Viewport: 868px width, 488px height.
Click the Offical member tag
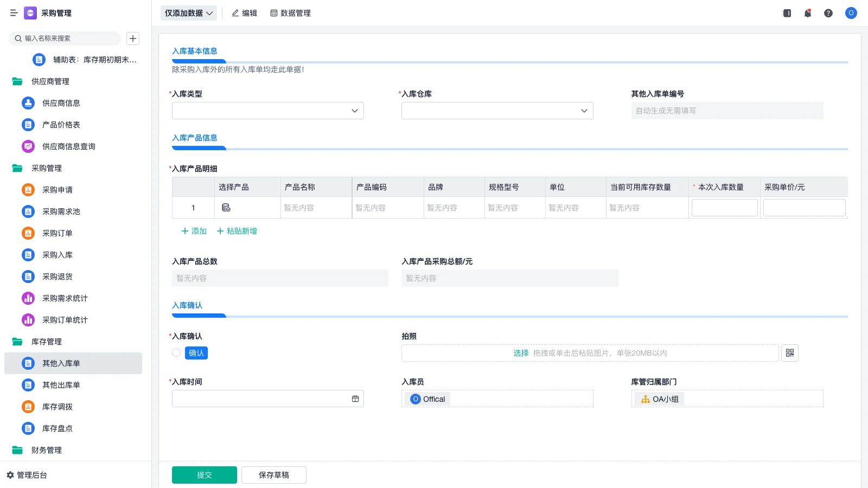coord(428,399)
